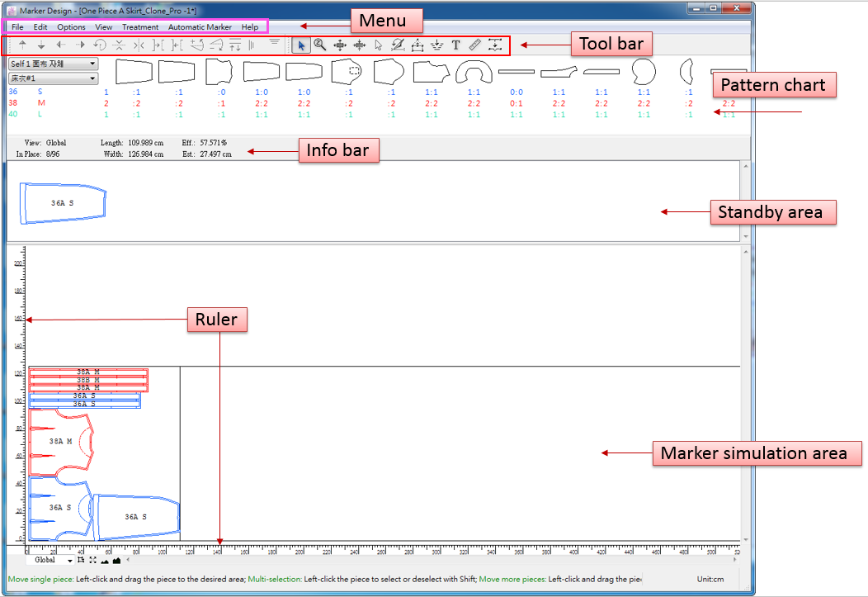Select the first pattern piece thumbnail in chart
The image size is (868, 597).
134,72
